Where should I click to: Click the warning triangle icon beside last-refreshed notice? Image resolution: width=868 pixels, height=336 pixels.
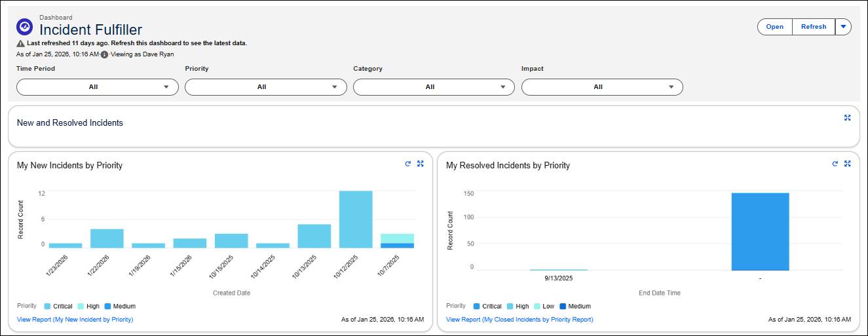pos(20,43)
